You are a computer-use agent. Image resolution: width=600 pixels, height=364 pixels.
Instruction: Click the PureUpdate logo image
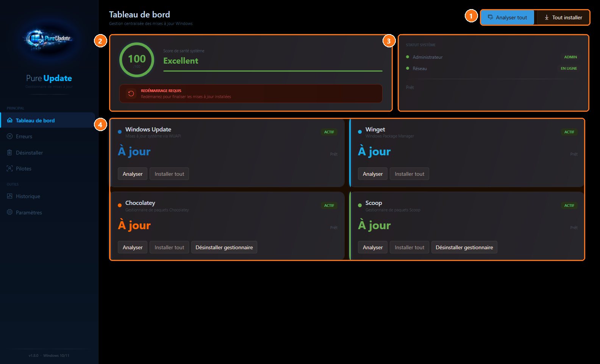pyautogui.click(x=49, y=38)
